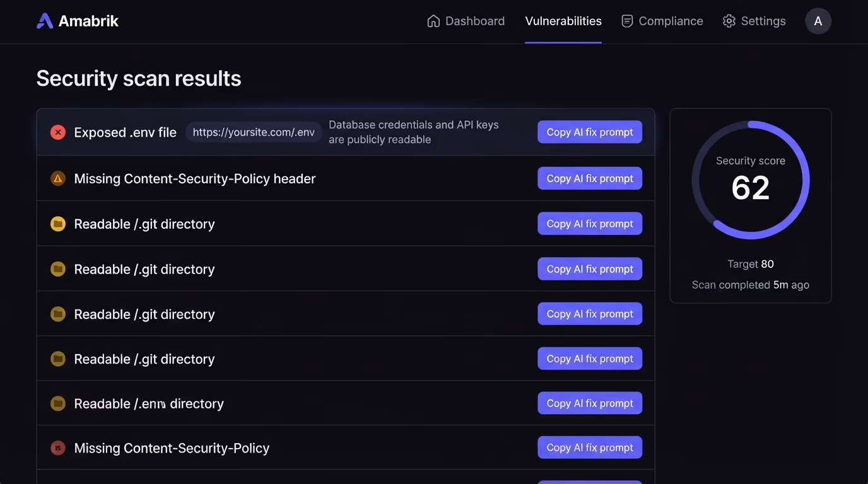This screenshot has height=484, width=868.
Task: Open the user avatar labeled A
Action: [x=818, y=21]
